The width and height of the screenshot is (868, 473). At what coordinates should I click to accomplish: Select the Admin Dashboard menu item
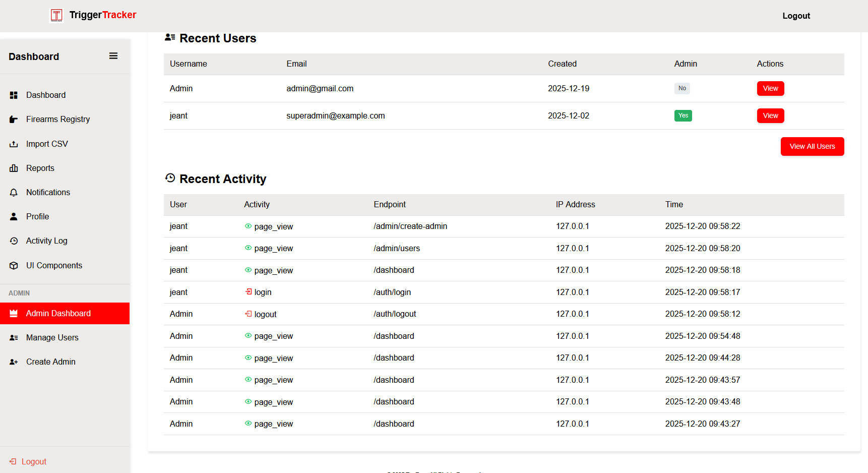click(x=58, y=313)
